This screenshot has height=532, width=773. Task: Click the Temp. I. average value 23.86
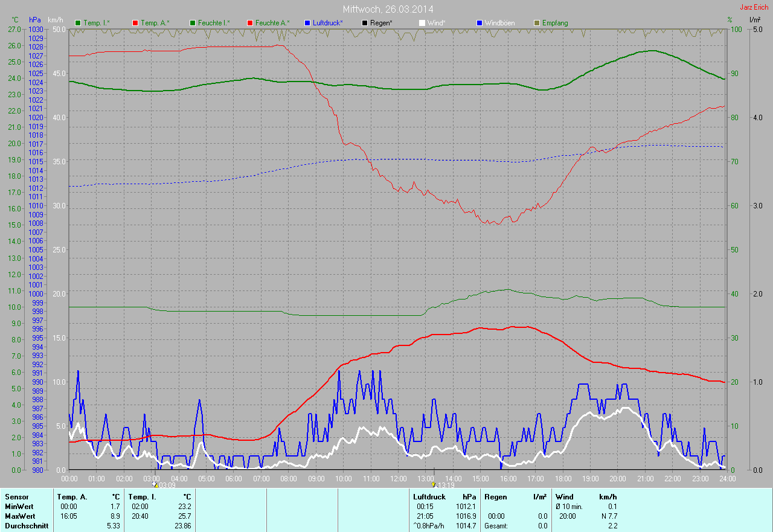click(182, 525)
